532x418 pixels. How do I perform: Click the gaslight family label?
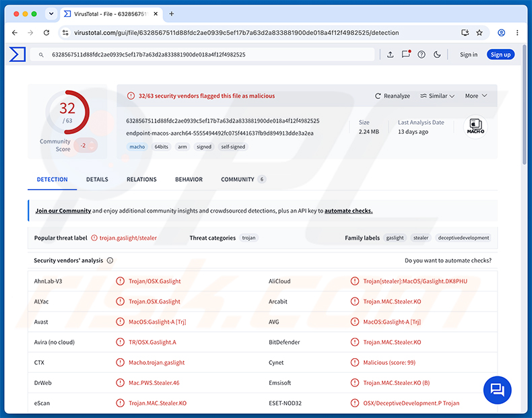(395, 238)
